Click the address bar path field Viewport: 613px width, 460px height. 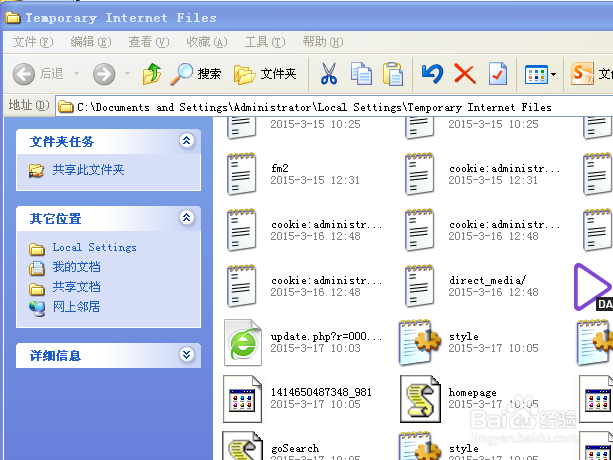pyautogui.click(x=334, y=107)
